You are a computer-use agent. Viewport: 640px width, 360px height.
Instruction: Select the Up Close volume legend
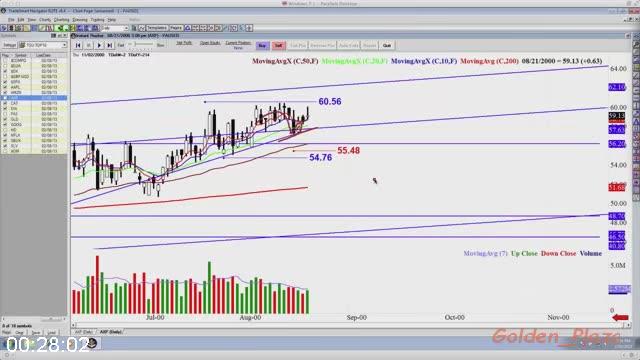click(524, 253)
